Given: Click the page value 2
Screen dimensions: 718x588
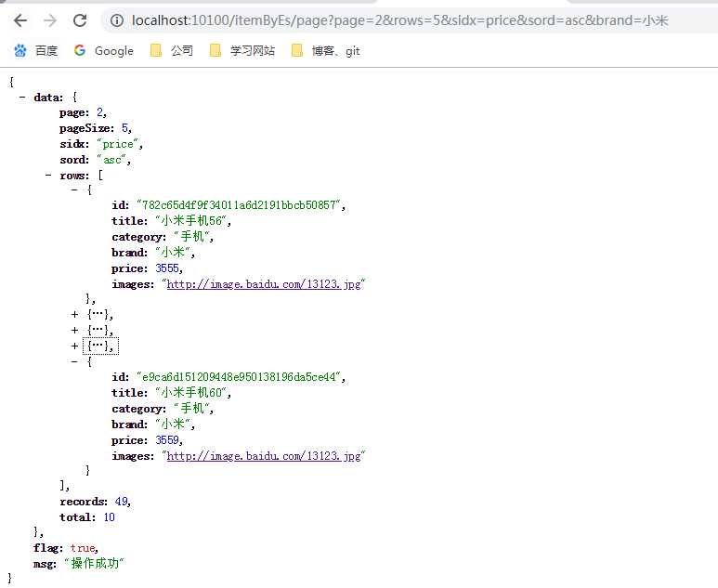Looking at the screenshot, I should click(99, 112).
